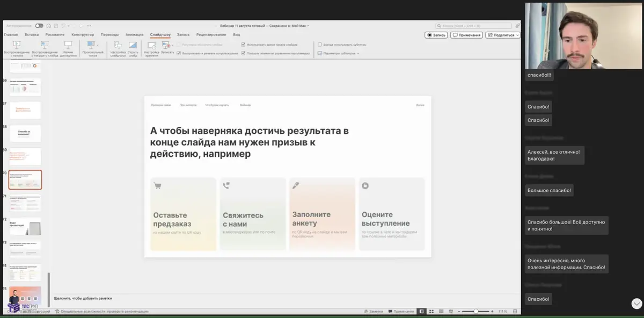Switch to the Конструктор tab
This screenshot has width=644, height=318.
[83, 34]
